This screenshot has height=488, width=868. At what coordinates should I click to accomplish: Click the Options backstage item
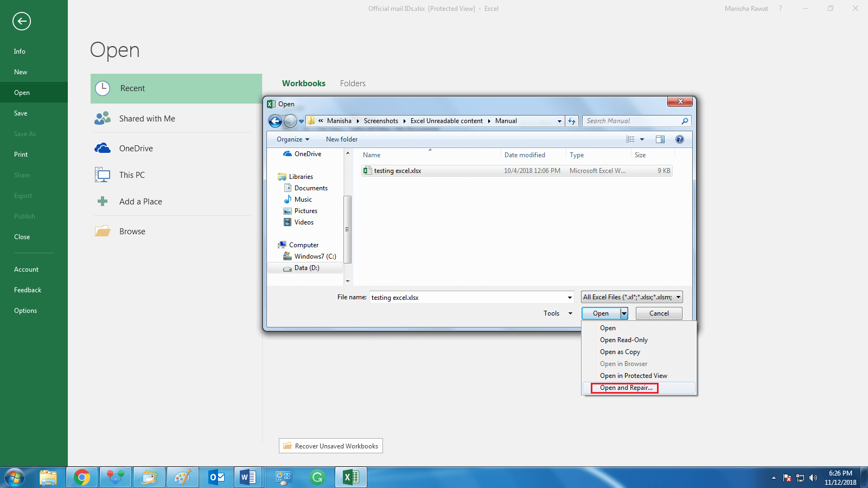tap(34, 311)
